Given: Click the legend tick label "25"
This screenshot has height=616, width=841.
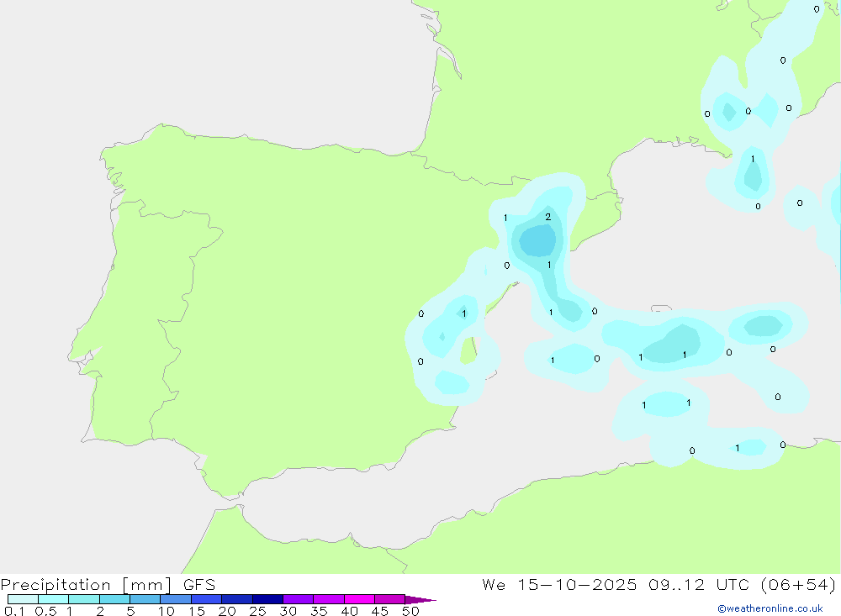Looking at the screenshot, I should pyautogui.click(x=257, y=611).
